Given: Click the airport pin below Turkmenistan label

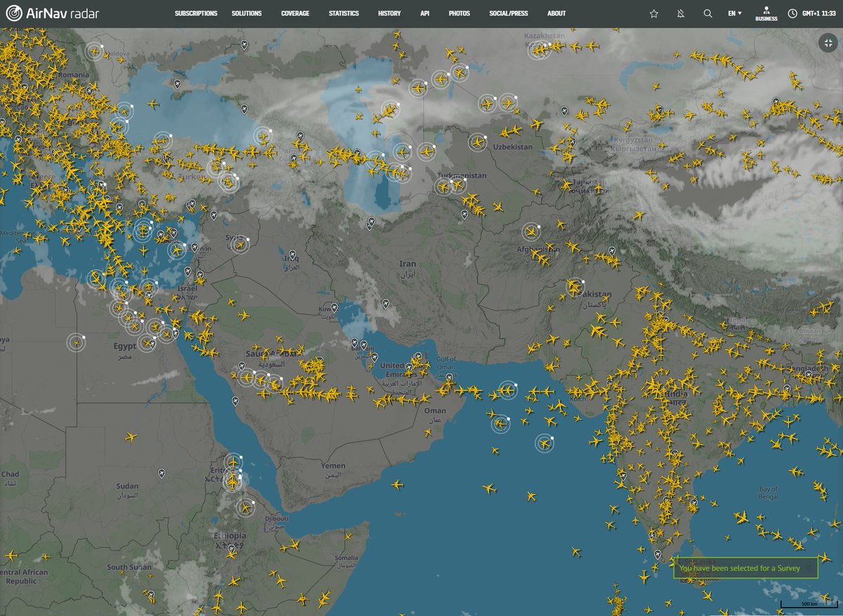Looking at the screenshot, I should pos(464,215).
